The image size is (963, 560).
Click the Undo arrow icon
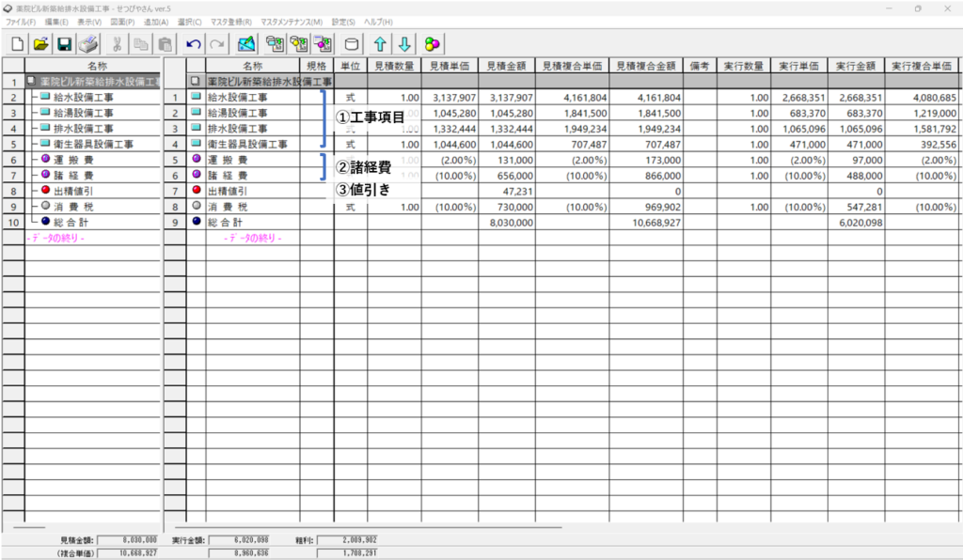point(194,44)
